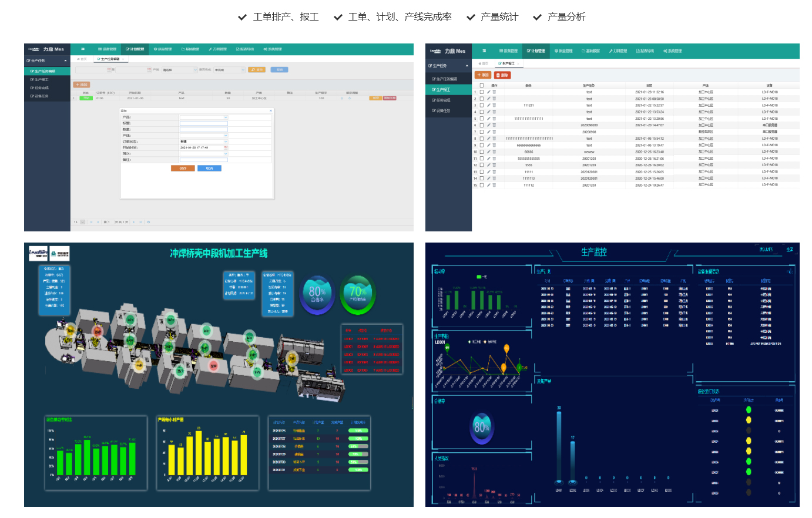
Task: Tick checkbox for row with barcode 111112
Action: pyautogui.click(x=482, y=185)
